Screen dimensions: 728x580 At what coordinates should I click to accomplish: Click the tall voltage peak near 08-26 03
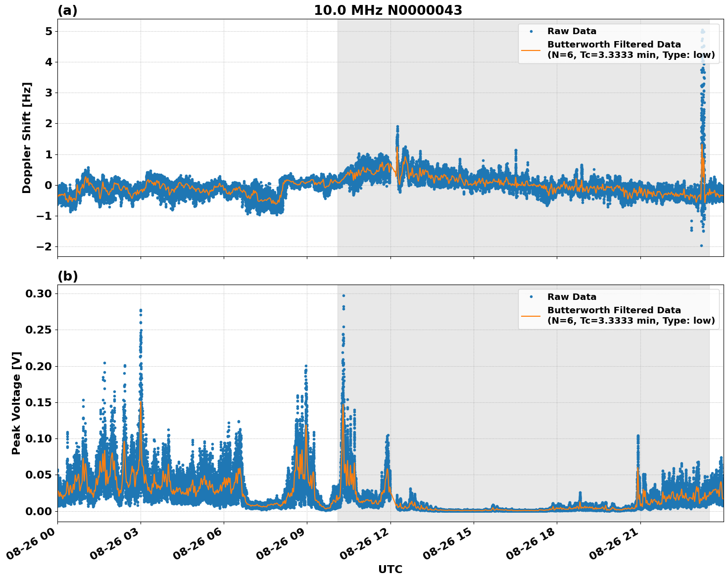pos(141,309)
